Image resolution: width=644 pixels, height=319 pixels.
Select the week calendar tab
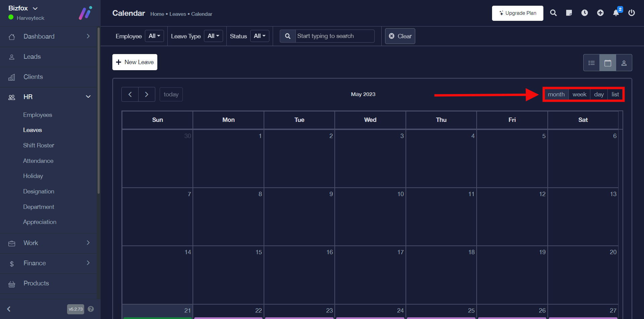tap(579, 94)
